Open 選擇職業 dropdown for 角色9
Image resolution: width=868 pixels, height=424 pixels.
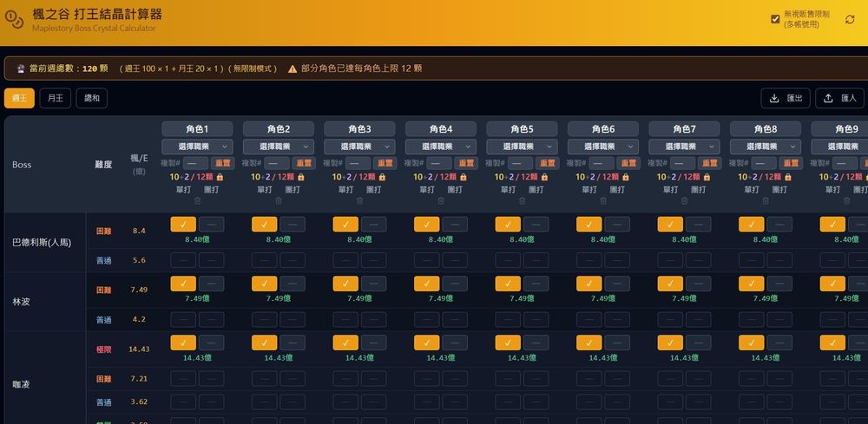click(839, 147)
